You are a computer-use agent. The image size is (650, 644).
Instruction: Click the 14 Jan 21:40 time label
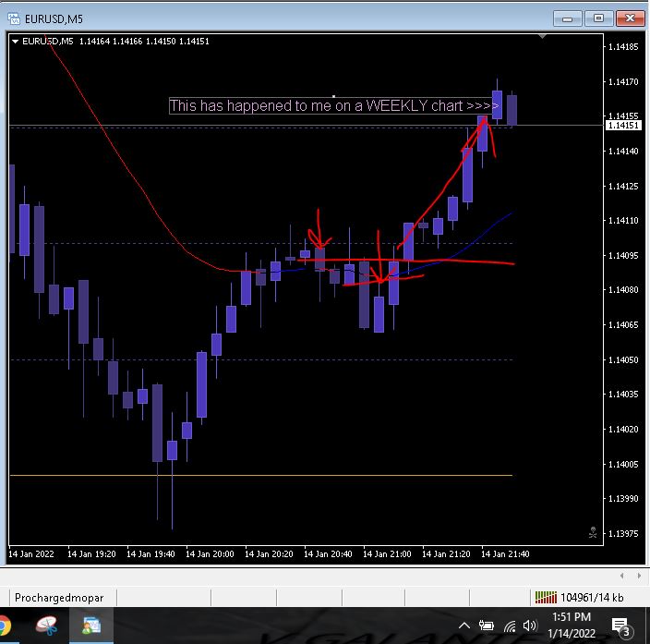(505, 554)
